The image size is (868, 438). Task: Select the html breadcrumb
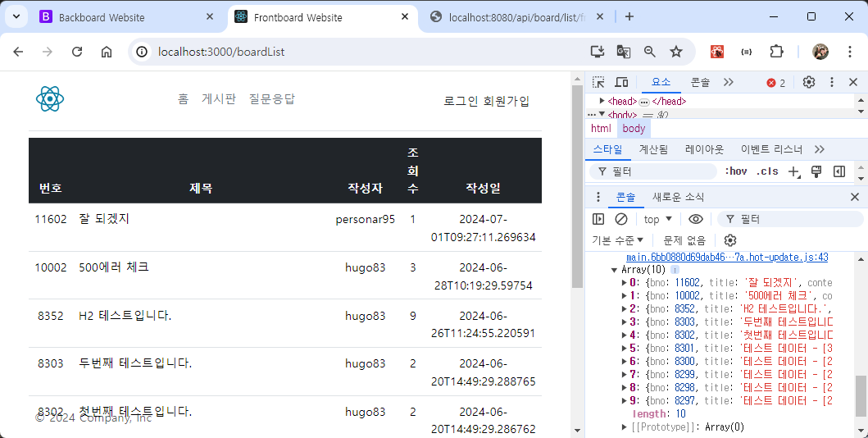601,129
